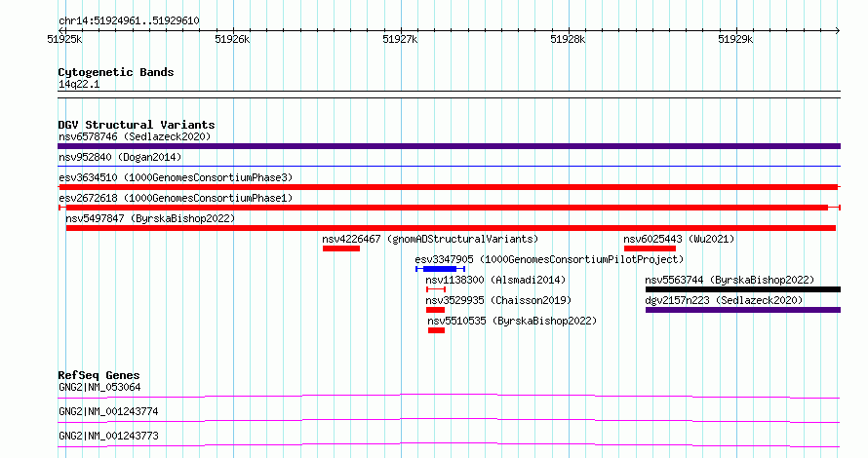Viewport: 868px width, 458px height.
Task: Click the ruler's right end arrow
Action: (x=838, y=31)
